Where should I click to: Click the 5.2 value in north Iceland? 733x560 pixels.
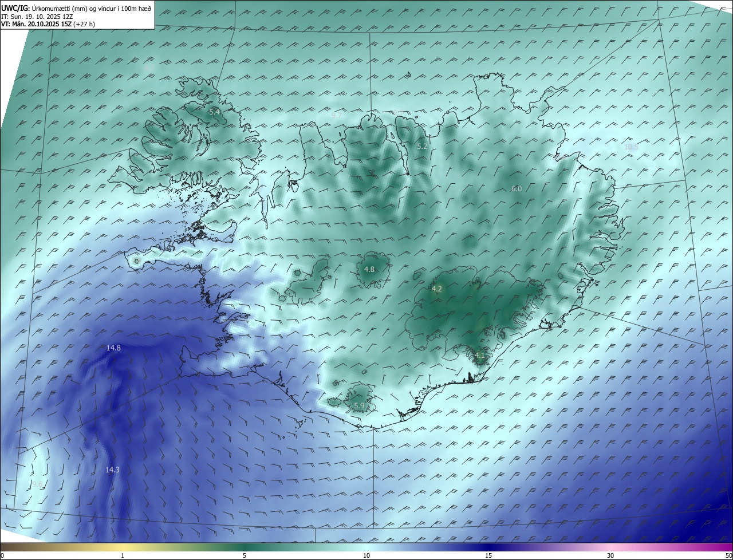tap(422, 147)
